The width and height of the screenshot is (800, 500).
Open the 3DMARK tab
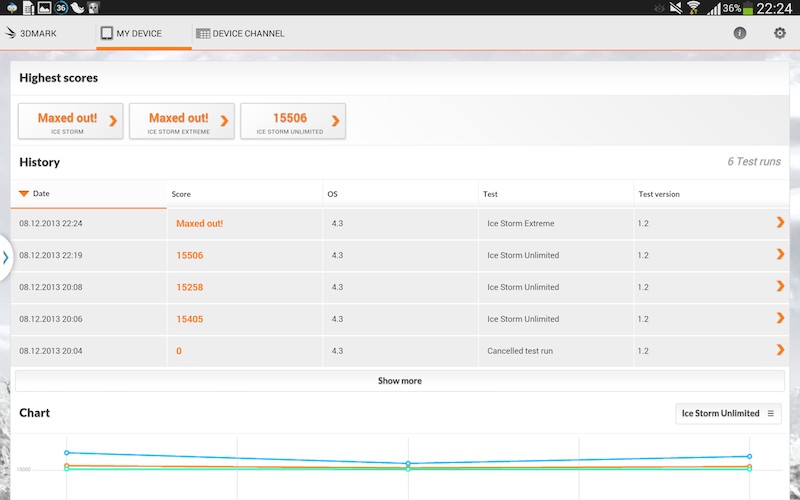pos(31,34)
